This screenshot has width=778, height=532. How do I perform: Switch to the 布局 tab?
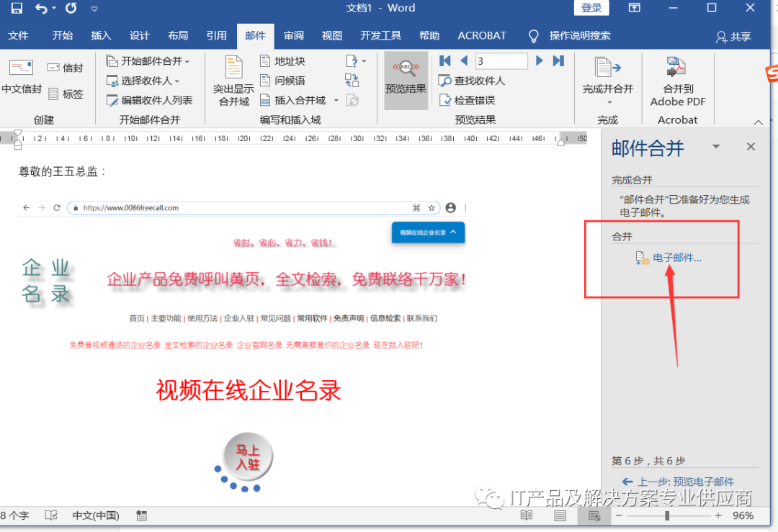pos(178,36)
